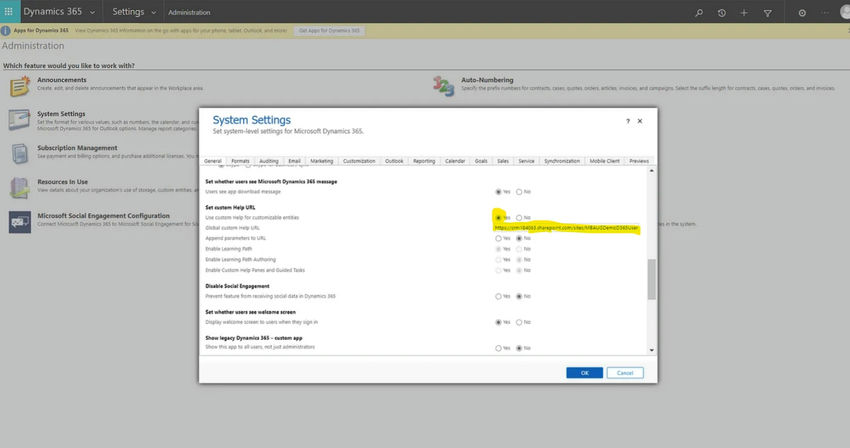This screenshot has width=850, height=448.
Task: Select Yes for Append parameters to URL
Action: [x=498, y=239]
